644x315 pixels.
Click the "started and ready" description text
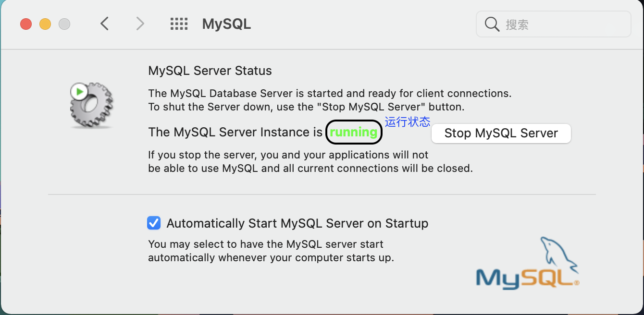tap(329, 93)
